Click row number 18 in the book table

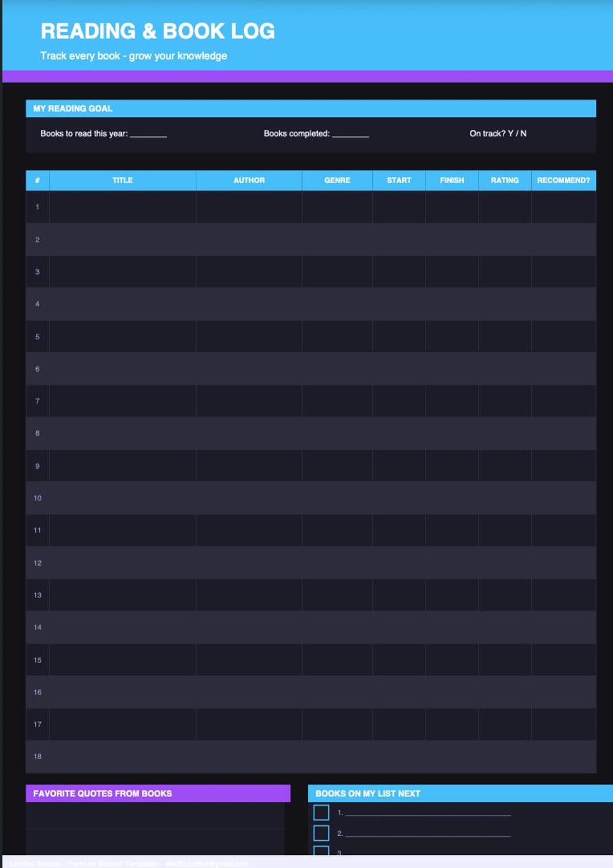pyautogui.click(x=37, y=756)
